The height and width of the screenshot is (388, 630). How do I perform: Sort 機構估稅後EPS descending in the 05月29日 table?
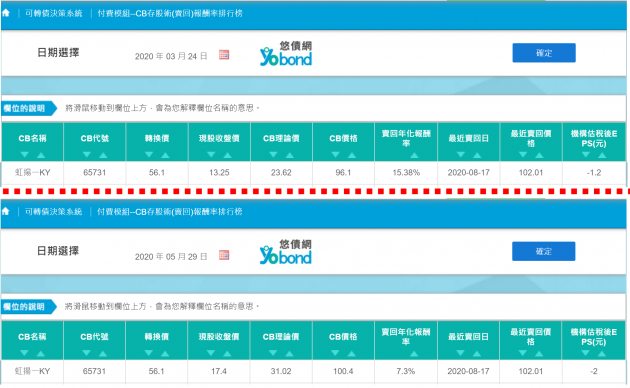(x=585, y=353)
